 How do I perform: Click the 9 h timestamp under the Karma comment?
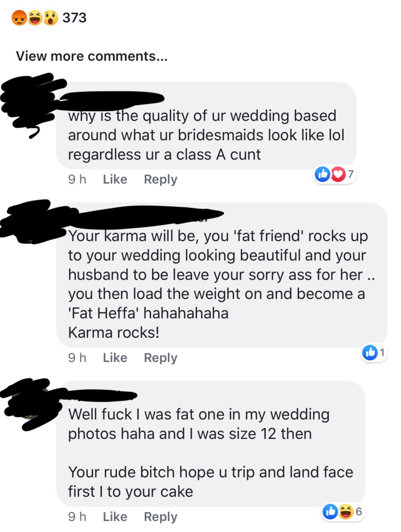tap(77, 358)
